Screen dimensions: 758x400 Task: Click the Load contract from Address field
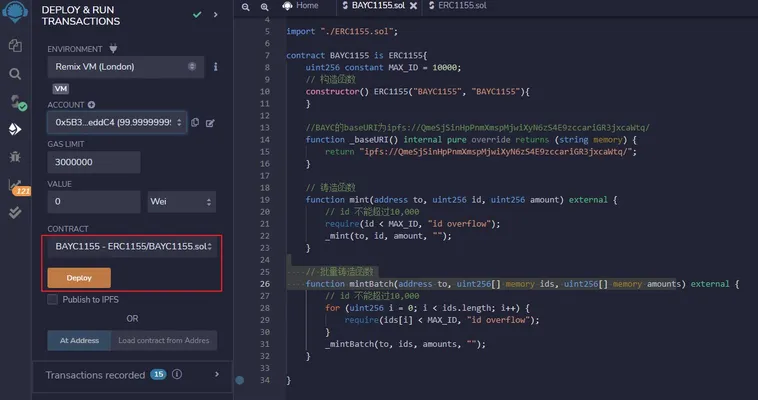(164, 341)
